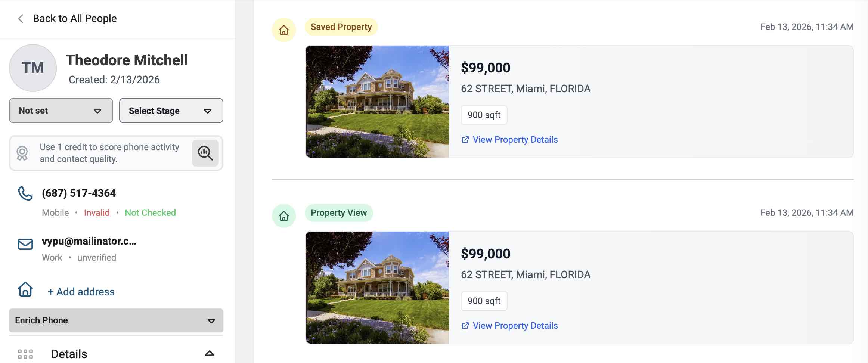The image size is (868, 363).
Task: Click the back chevron arrow icon
Action: click(21, 19)
